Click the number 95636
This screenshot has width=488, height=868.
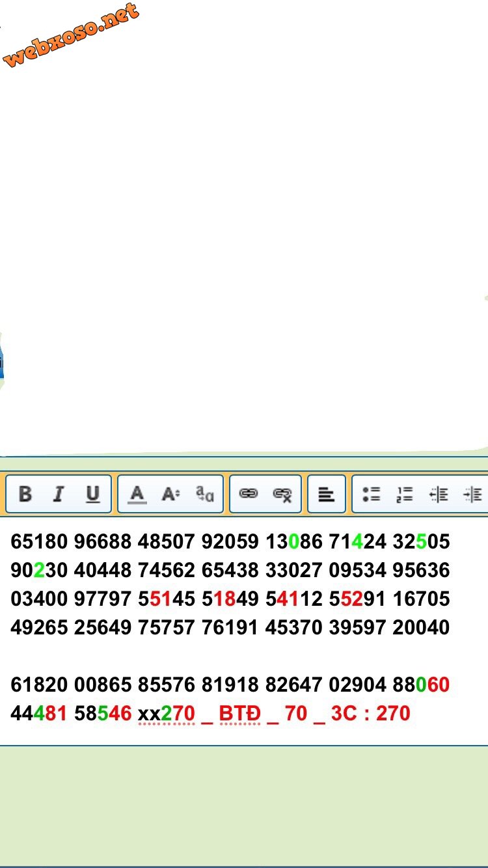[422, 570]
